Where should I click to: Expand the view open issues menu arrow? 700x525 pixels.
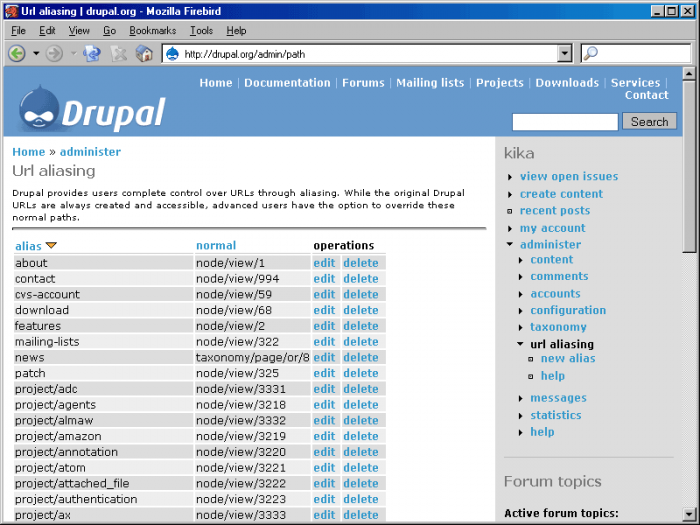[x=510, y=177]
